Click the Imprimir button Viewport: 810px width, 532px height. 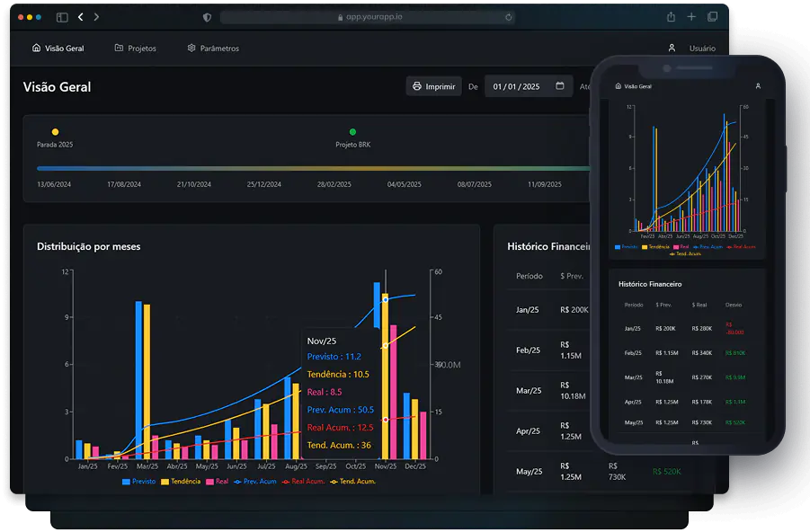pos(433,86)
